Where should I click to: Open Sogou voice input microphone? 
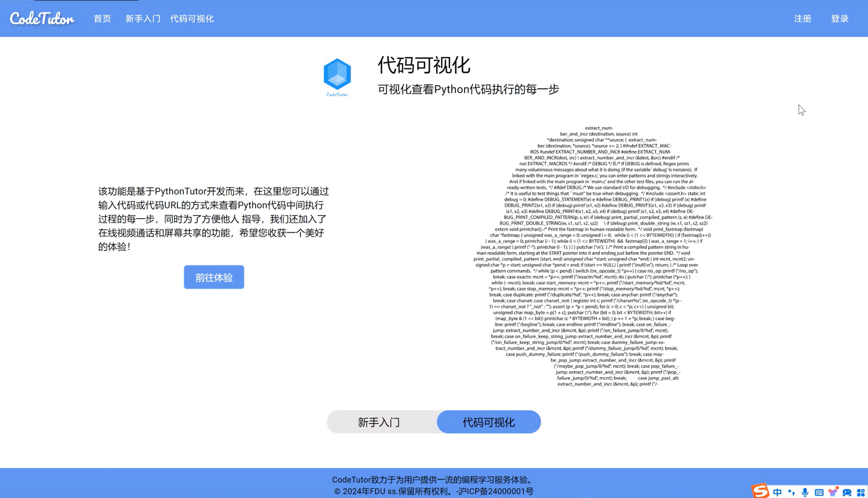click(805, 492)
